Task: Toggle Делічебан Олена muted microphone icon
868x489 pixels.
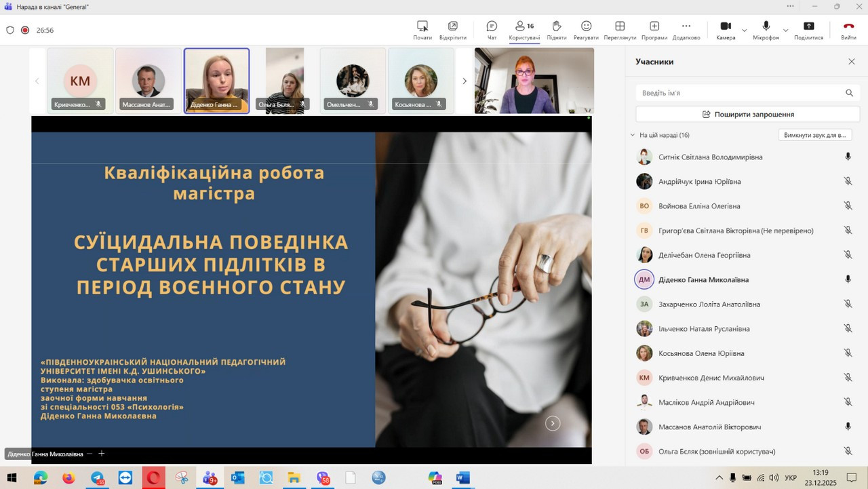Action: (848, 255)
